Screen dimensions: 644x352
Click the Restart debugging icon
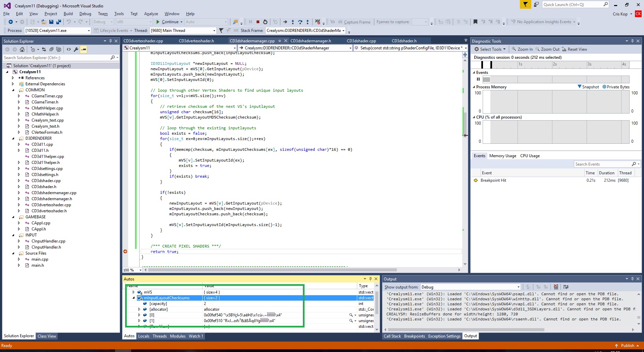(x=265, y=22)
